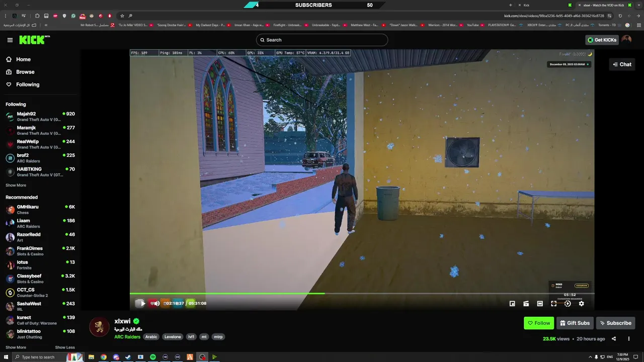Viewport: 644px width, 362px height.
Task: Enter fullscreen mode on the video
Action: [x=553, y=304]
